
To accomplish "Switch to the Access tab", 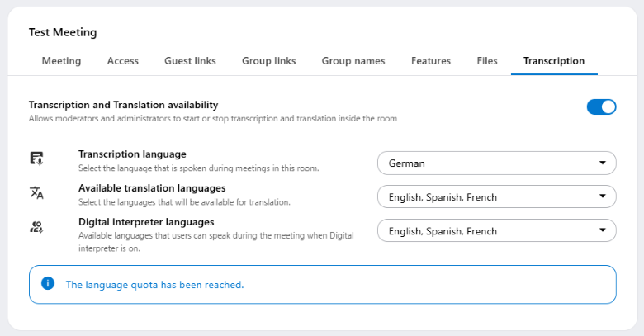I will point(123,61).
